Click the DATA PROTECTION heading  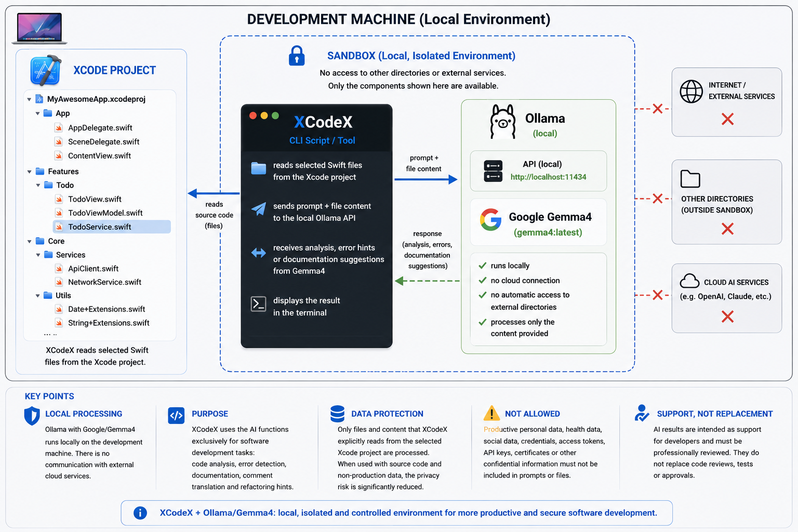tap(387, 414)
